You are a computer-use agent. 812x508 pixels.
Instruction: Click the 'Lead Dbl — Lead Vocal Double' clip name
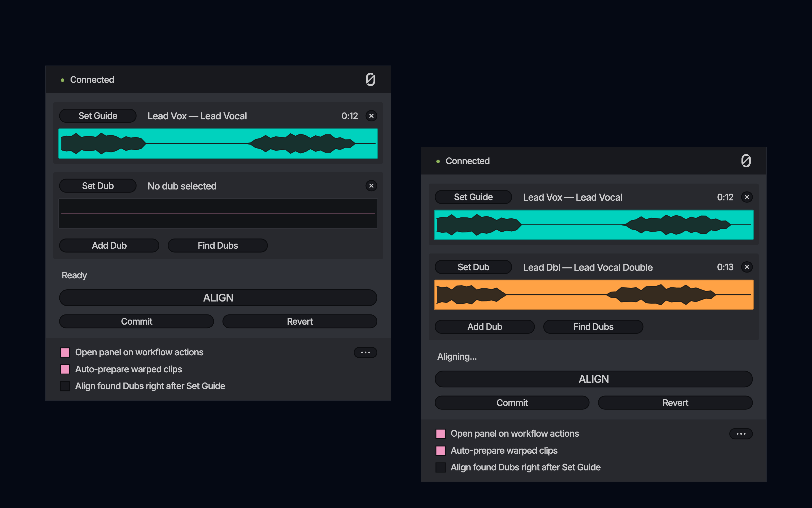(x=587, y=267)
